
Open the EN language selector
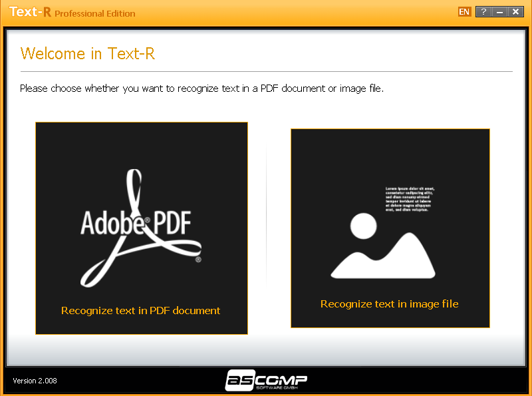coord(464,12)
